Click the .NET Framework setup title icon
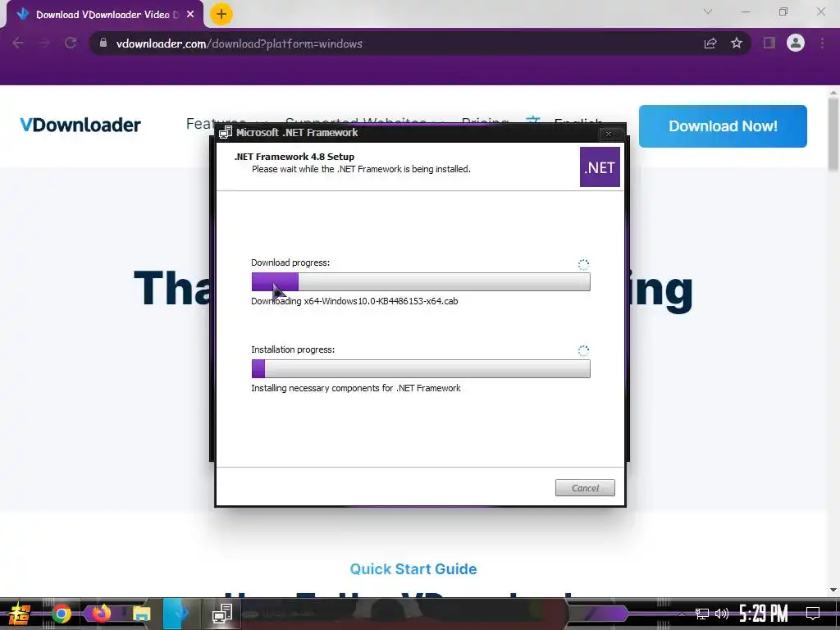 tap(226, 132)
